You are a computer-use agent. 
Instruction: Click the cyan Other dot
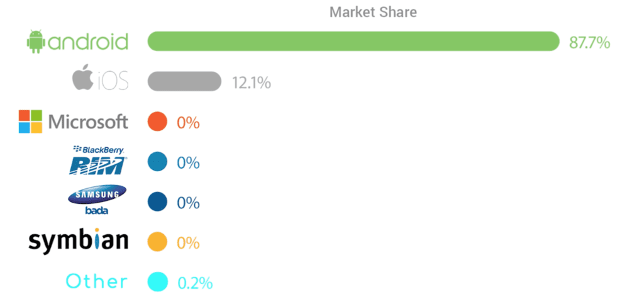(158, 282)
